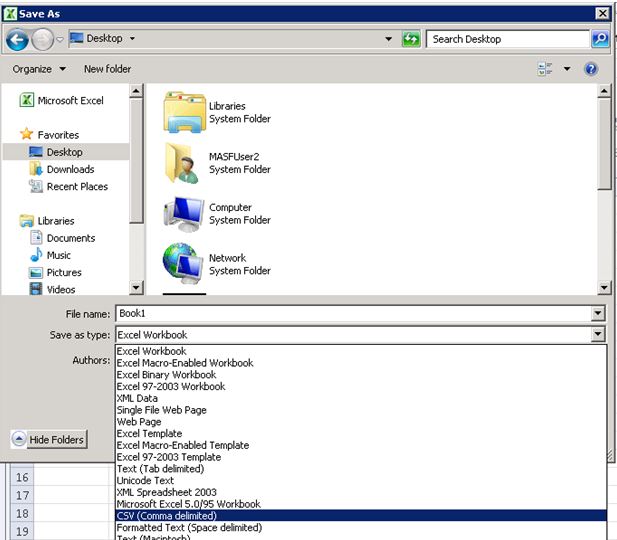Choose Single File Web Page type
The image size is (617, 540).
pos(361,410)
